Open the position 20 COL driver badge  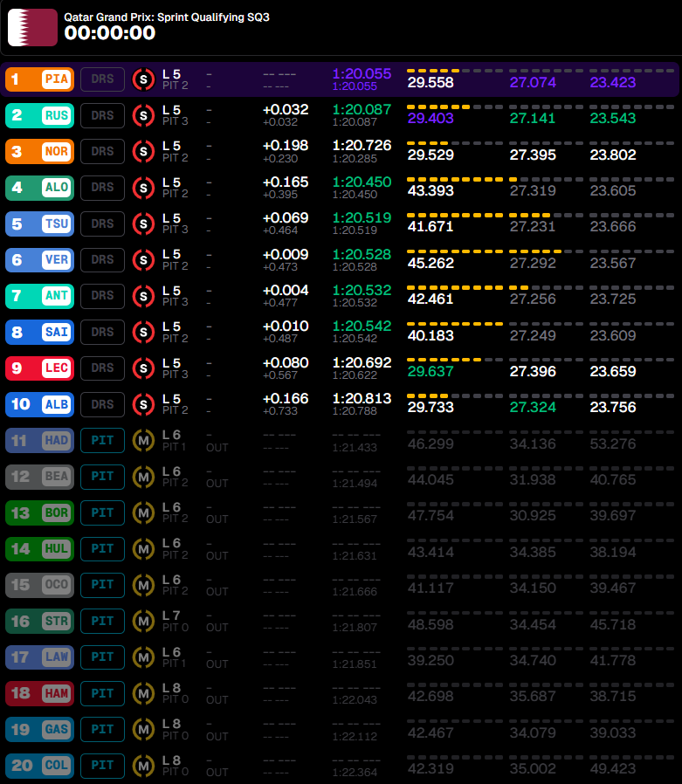point(40,766)
